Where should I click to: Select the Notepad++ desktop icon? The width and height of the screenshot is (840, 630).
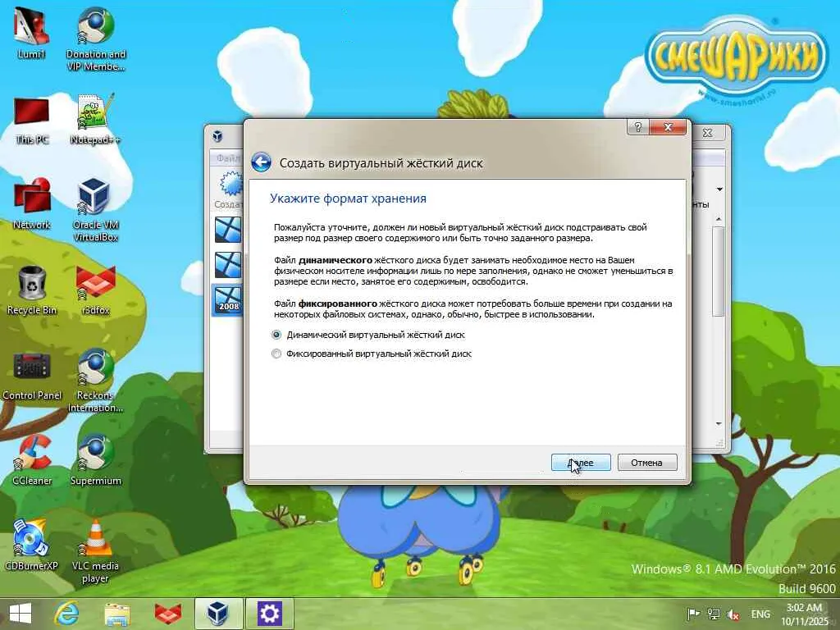click(95, 119)
